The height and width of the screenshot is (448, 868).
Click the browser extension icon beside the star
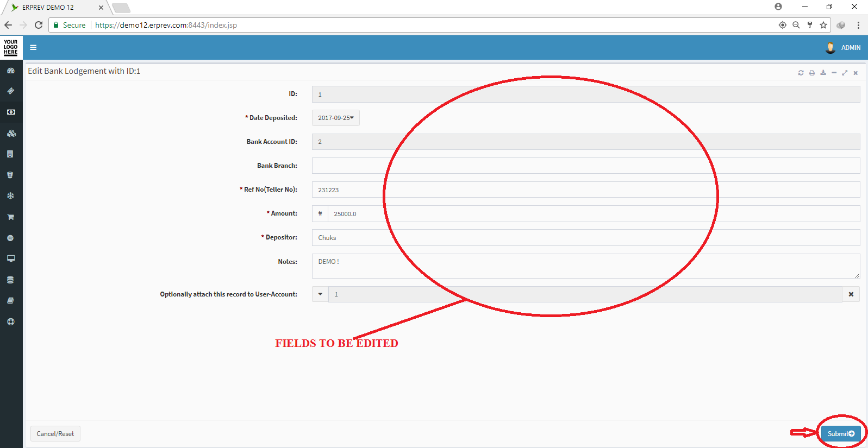click(841, 25)
